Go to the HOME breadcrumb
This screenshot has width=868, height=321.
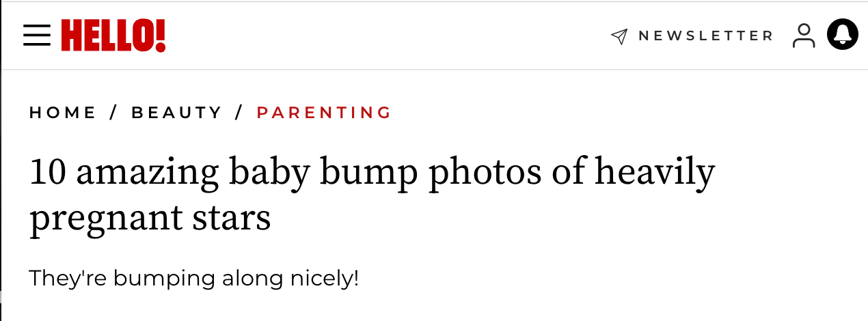(x=63, y=113)
